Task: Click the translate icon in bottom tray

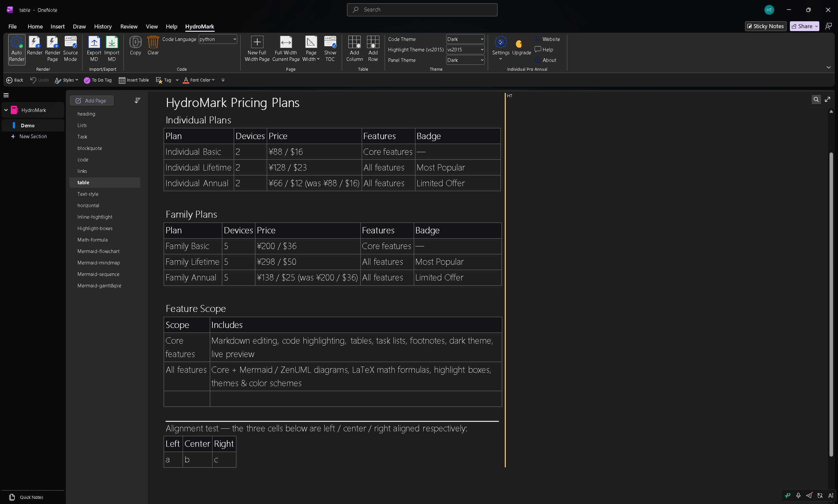Action: pos(820,495)
